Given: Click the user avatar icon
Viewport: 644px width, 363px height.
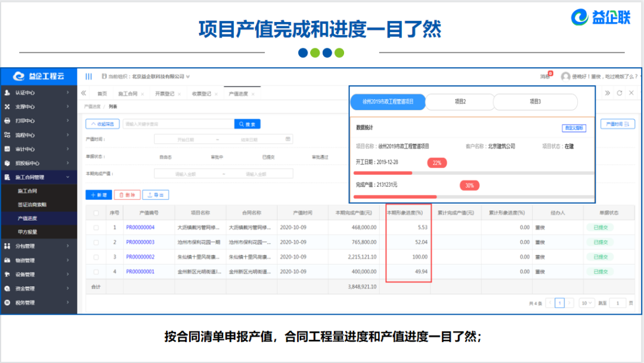Looking at the screenshot, I should click(x=565, y=76).
